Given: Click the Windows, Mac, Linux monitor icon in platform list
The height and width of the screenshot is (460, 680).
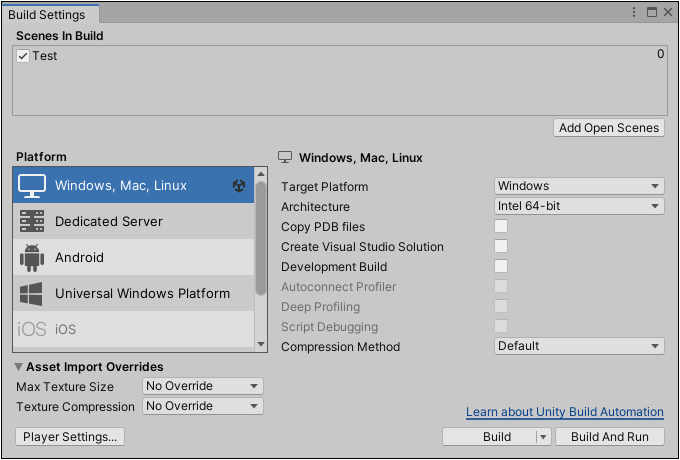Looking at the screenshot, I should coord(32,186).
